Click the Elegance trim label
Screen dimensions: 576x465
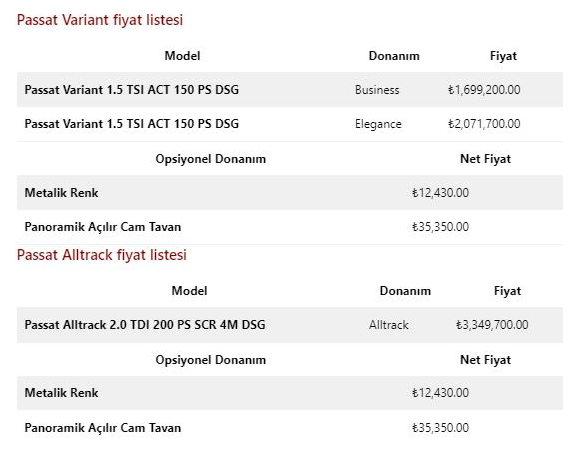pos(378,124)
